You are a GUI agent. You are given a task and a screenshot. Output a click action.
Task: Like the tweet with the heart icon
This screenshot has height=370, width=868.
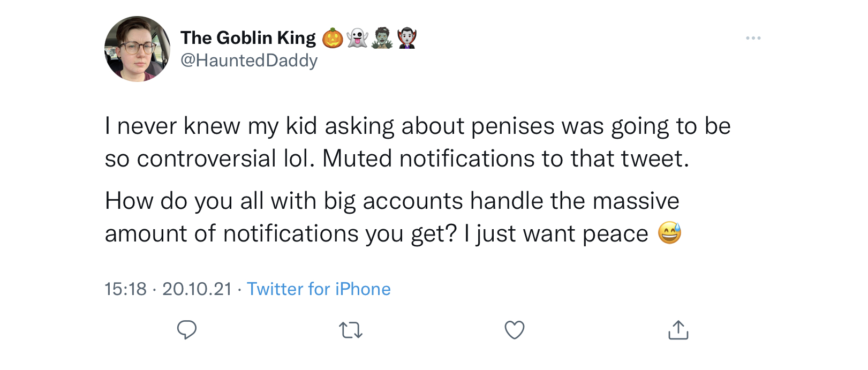pyautogui.click(x=515, y=330)
